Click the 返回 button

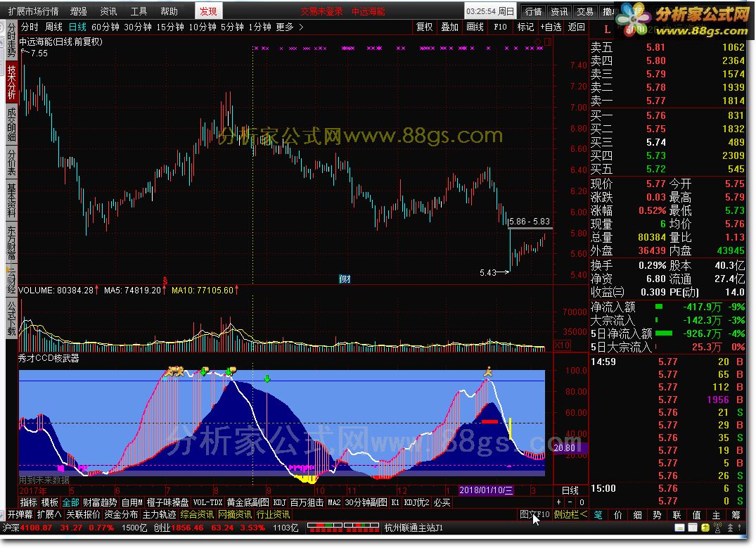pyautogui.click(x=576, y=27)
